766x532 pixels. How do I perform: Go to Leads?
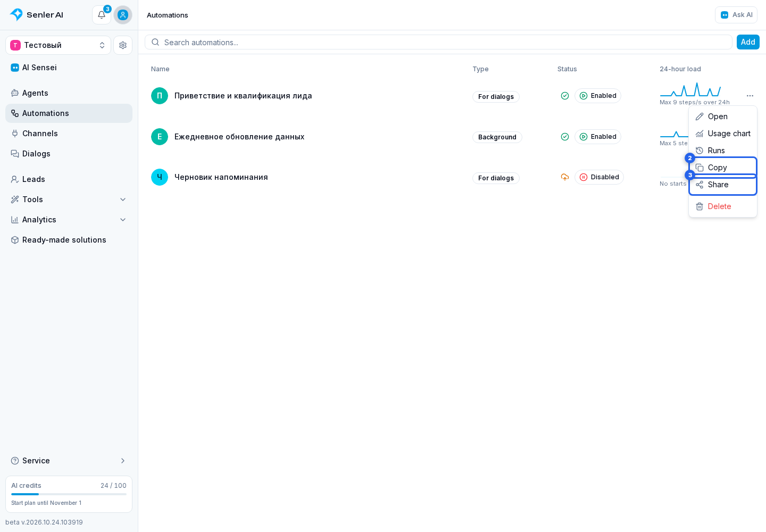tap(69, 179)
